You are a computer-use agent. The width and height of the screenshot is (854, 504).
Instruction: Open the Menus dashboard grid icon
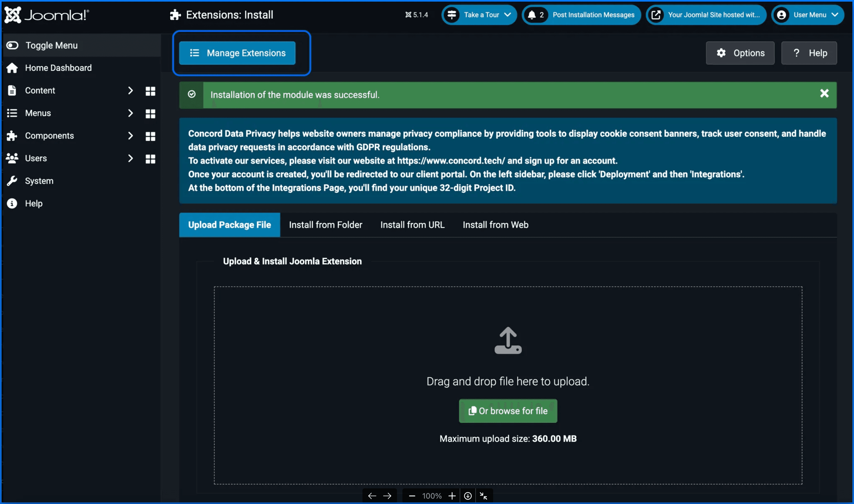coord(150,113)
